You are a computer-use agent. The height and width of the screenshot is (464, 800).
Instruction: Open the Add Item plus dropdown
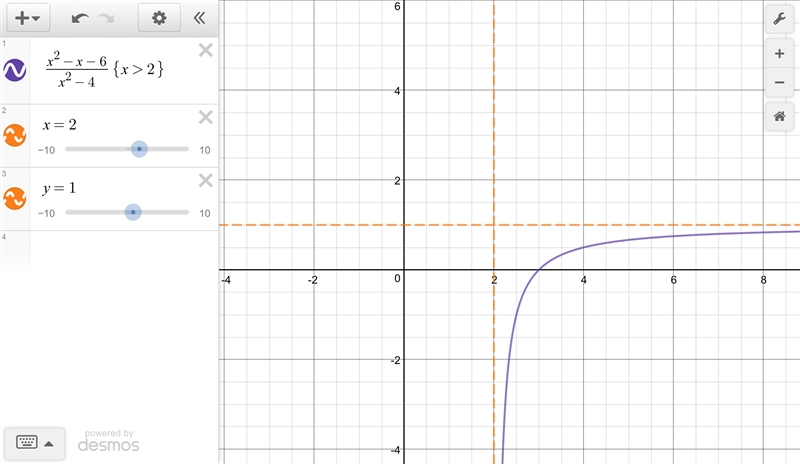click(x=28, y=18)
